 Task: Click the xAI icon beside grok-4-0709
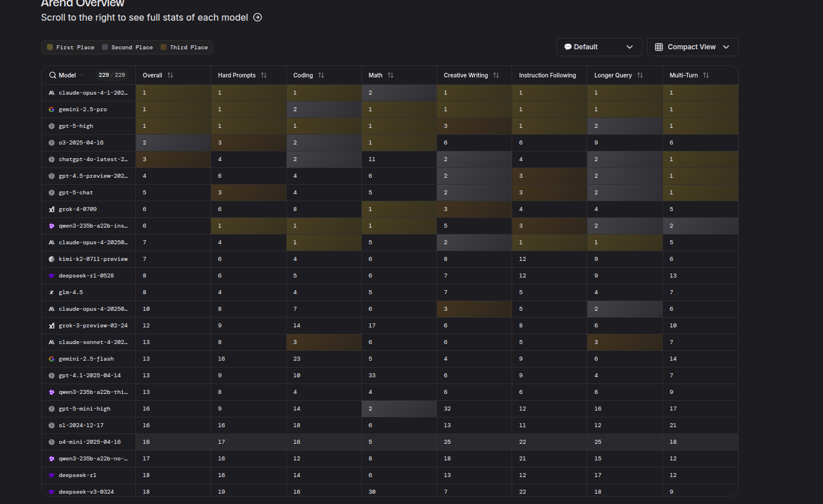coord(52,209)
